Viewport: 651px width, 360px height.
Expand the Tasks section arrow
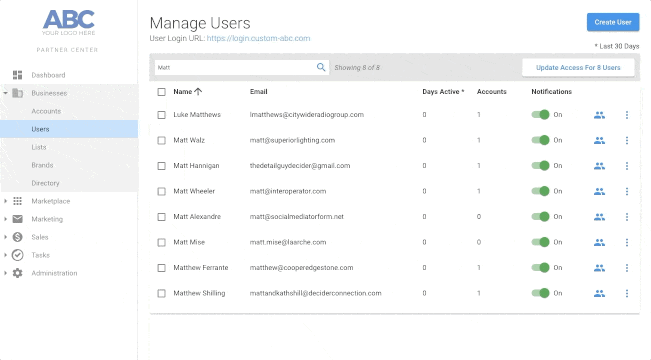click(5, 255)
